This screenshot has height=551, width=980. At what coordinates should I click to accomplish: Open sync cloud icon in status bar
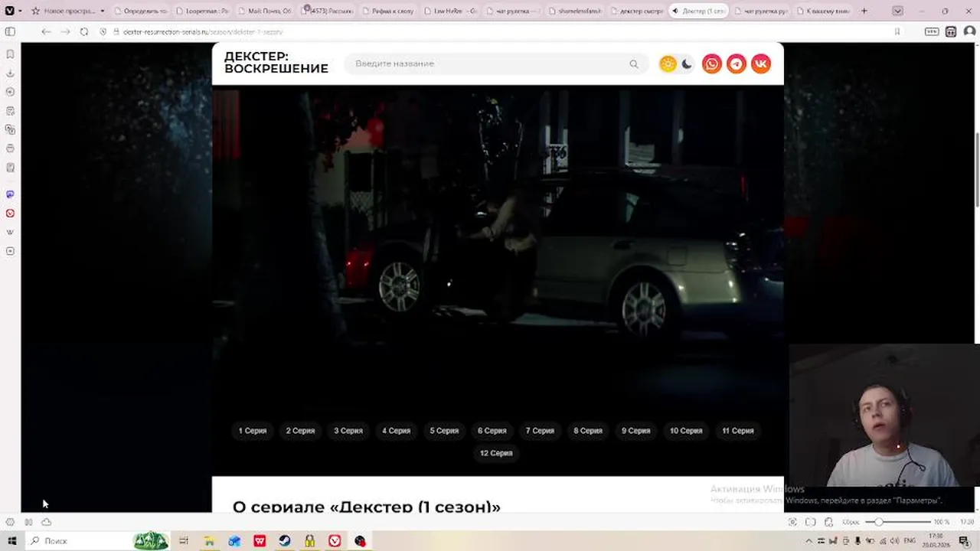[x=47, y=522]
